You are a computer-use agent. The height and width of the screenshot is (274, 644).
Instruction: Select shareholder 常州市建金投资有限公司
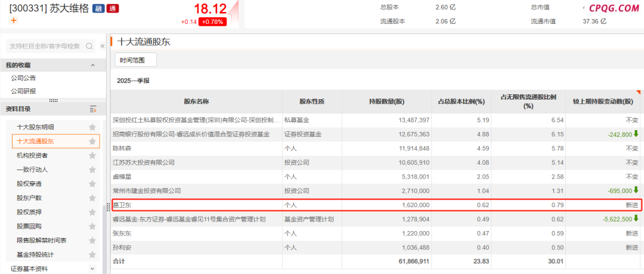click(147, 191)
